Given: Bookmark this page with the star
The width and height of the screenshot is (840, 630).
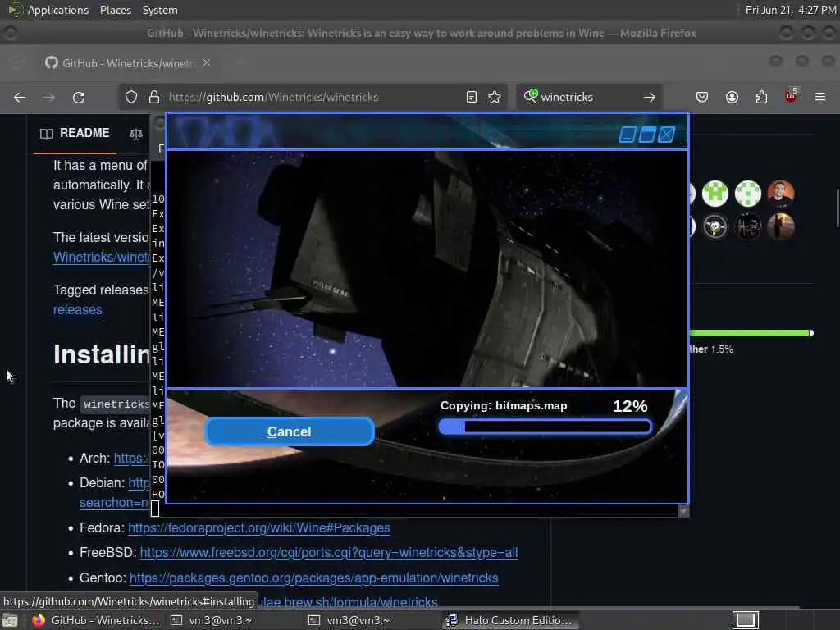Looking at the screenshot, I should (x=495, y=97).
